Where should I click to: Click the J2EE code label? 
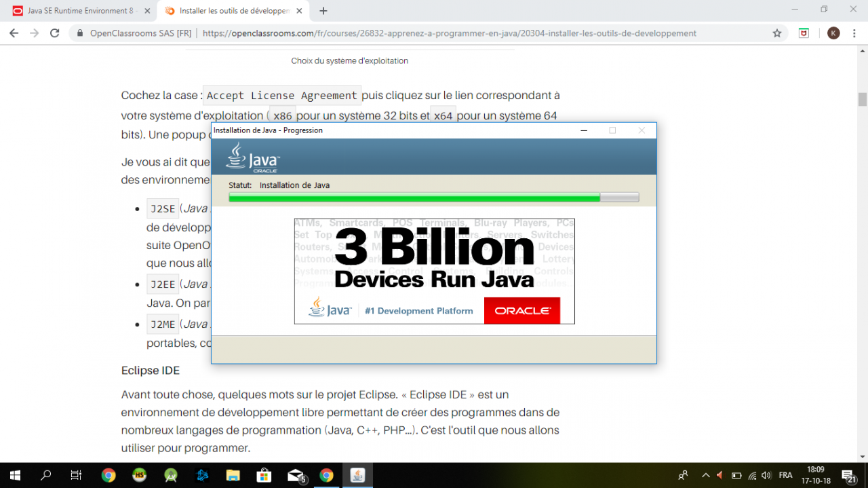163,284
